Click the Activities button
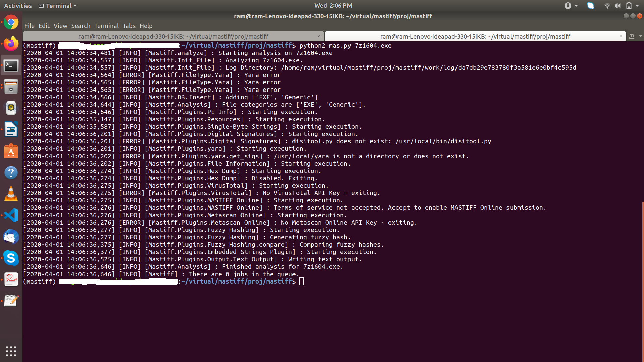Image resolution: width=644 pixels, height=362 pixels. pos(18,6)
